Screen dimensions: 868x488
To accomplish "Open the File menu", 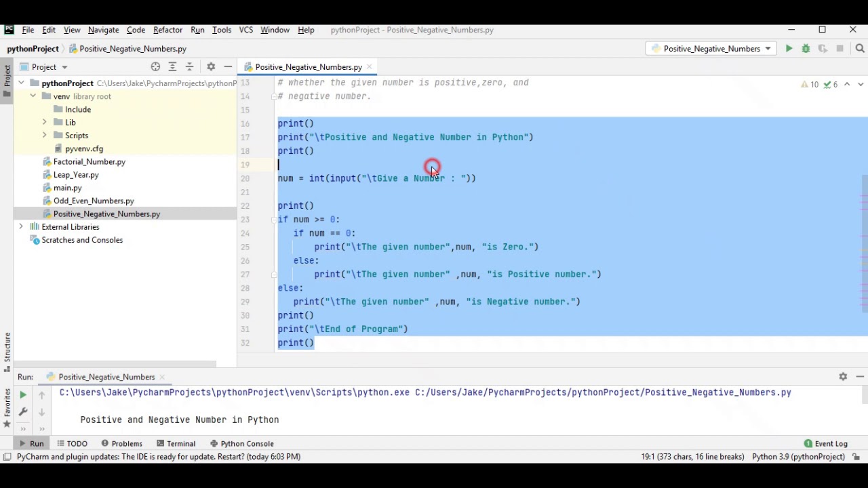I will tap(28, 30).
